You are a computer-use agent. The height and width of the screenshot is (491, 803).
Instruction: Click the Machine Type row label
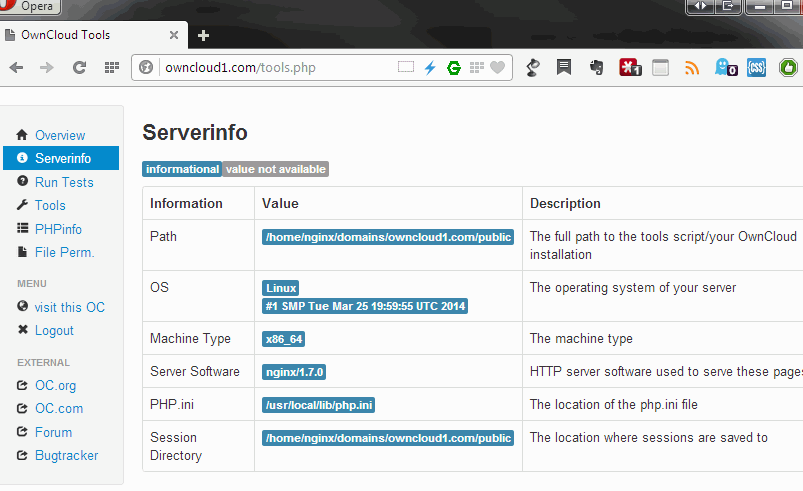pyautogui.click(x=191, y=338)
